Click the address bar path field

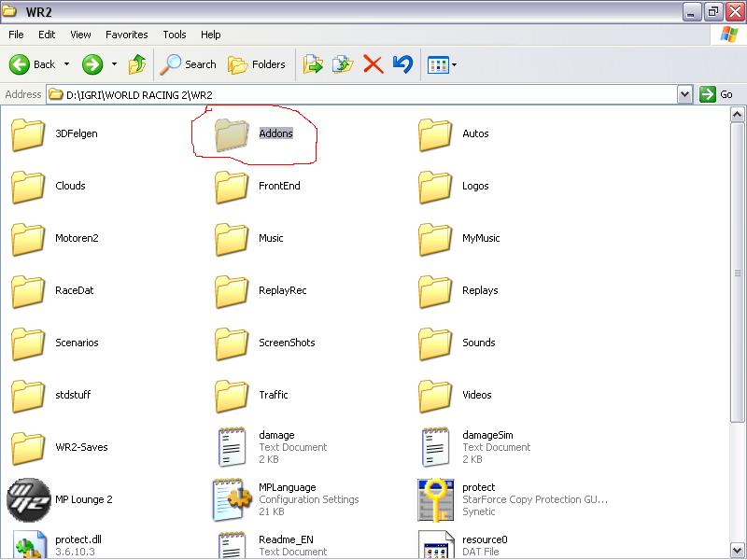[x=364, y=94]
